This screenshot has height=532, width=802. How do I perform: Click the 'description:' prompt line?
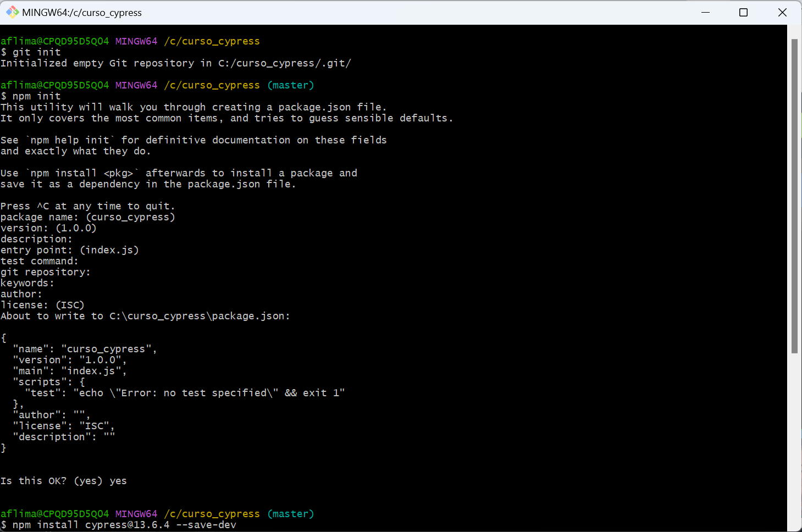36,239
